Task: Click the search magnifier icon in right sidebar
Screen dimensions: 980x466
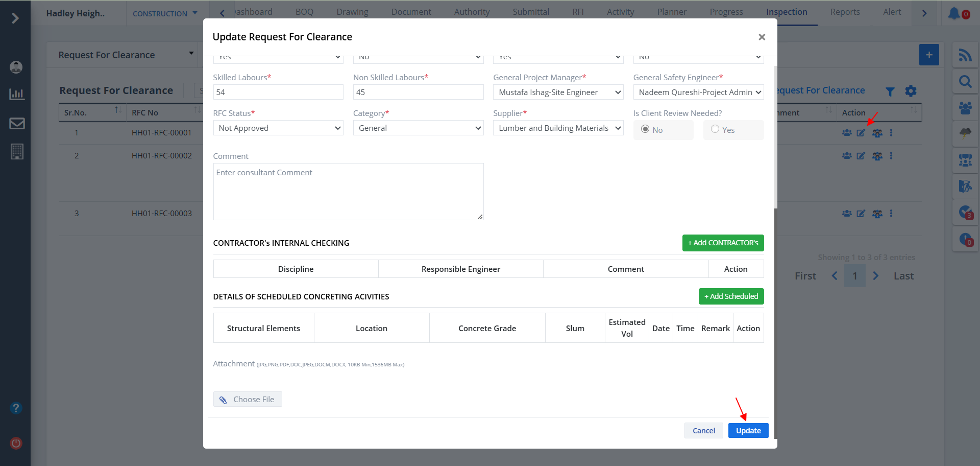Action: point(965,82)
